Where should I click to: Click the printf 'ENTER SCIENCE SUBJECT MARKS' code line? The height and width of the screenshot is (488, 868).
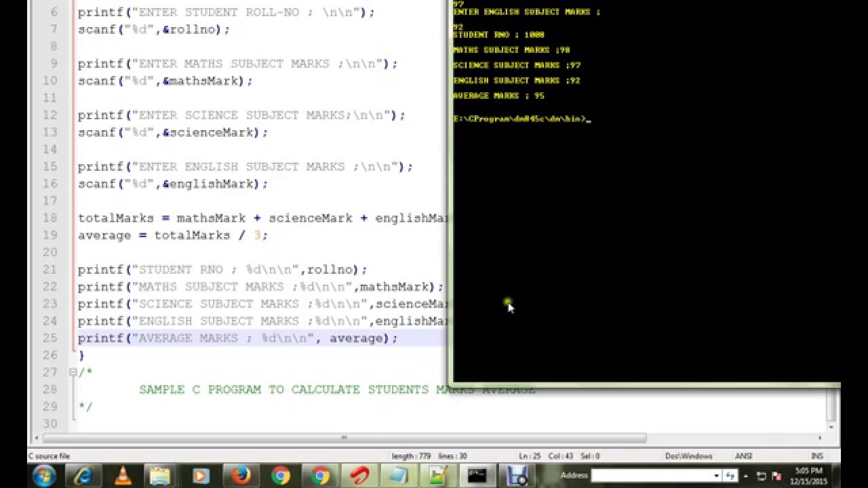[241, 116]
